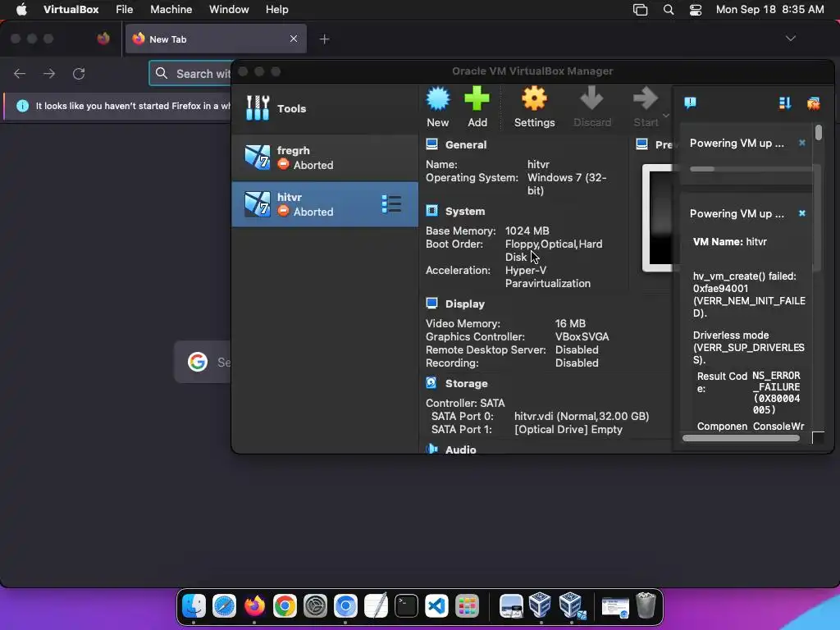840x630 pixels.
Task: Click the Start arrow toolbar icon
Action: point(645,99)
